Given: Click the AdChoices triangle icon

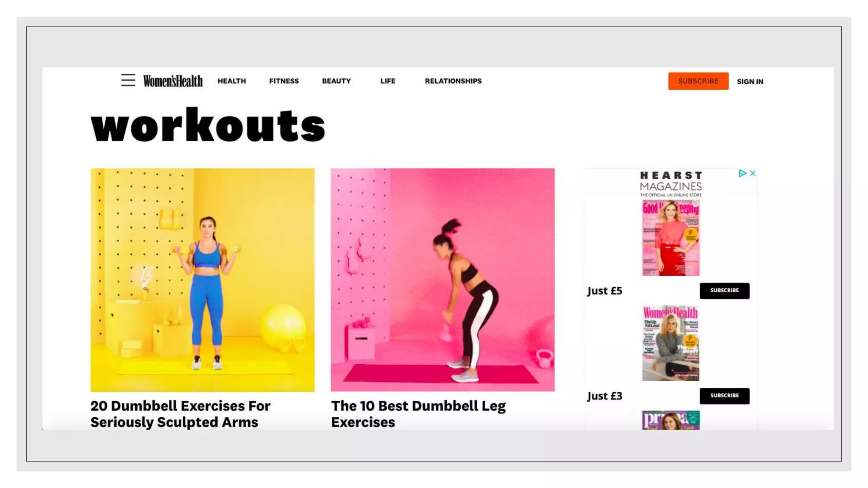Looking at the screenshot, I should point(742,173).
